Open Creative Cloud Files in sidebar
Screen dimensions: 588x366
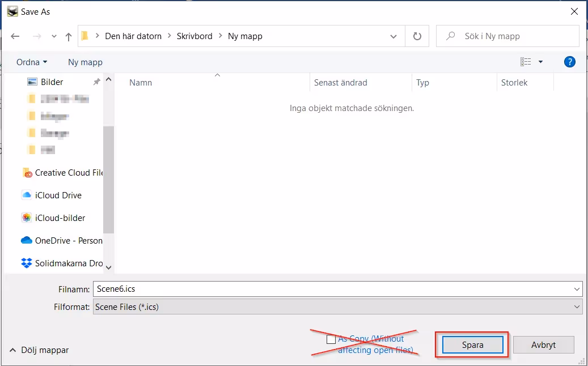(x=62, y=173)
